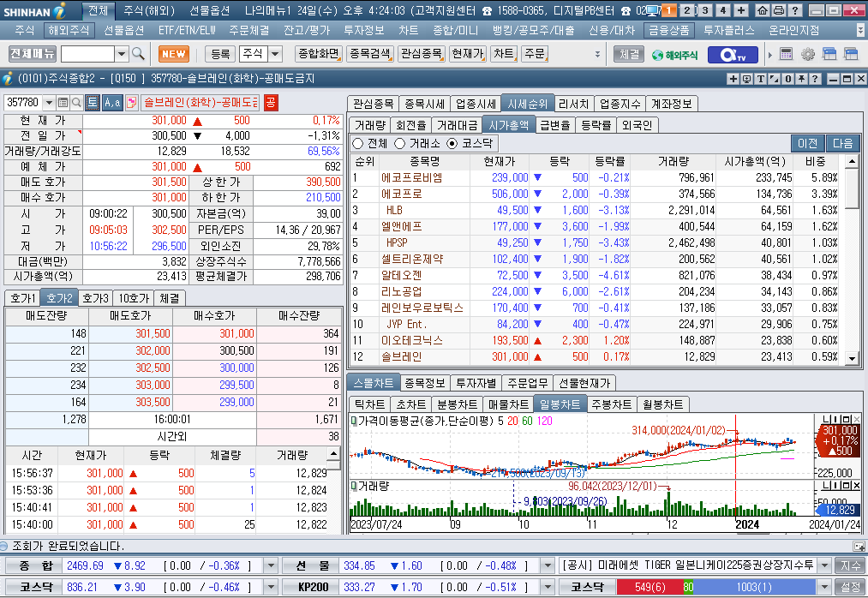Click the 지수 button in status bar

tap(850, 565)
